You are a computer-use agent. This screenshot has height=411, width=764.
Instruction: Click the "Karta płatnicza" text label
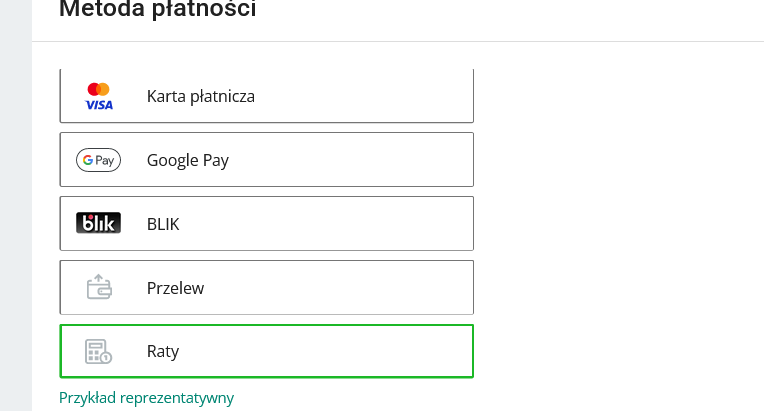pyautogui.click(x=200, y=97)
